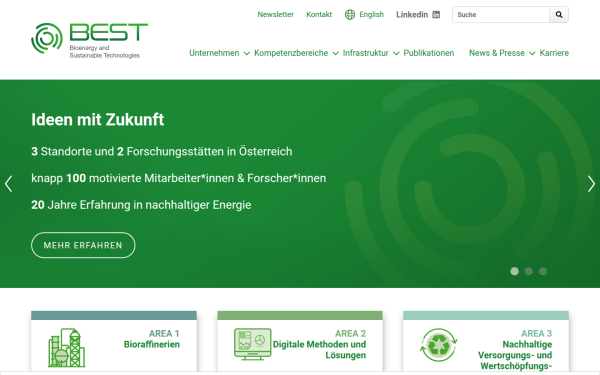Click the 'Ideen mit Zukunft' heading
The height and width of the screenshot is (375, 600).
(x=98, y=120)
